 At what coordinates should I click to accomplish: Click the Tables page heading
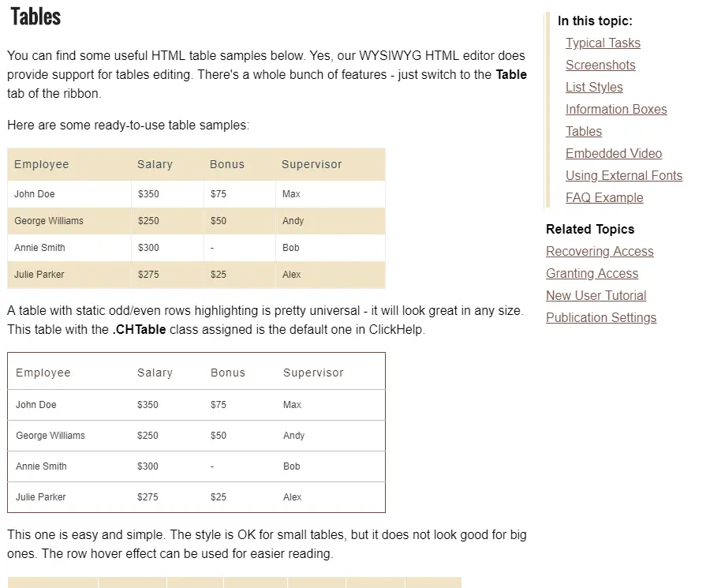(35, 16)
